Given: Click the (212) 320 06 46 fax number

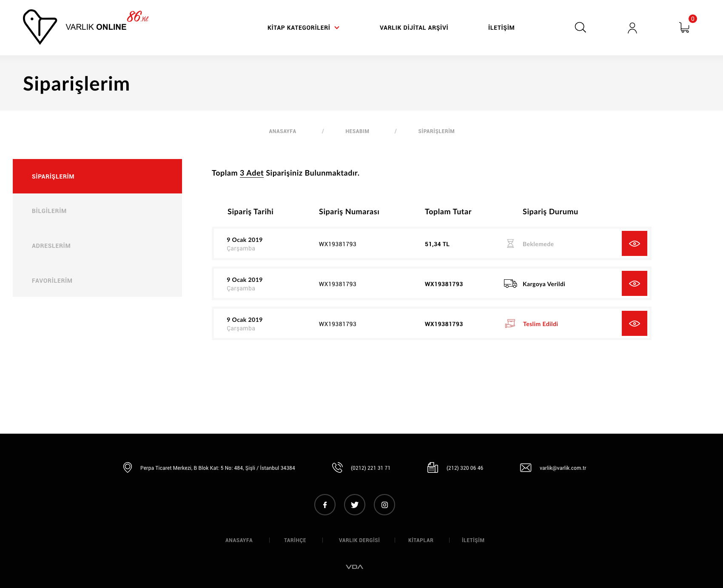Looking at the screenshot, I should click(465, 468).
